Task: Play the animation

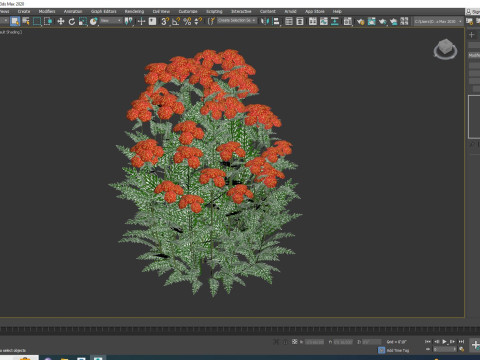Action: pos(444,341)
